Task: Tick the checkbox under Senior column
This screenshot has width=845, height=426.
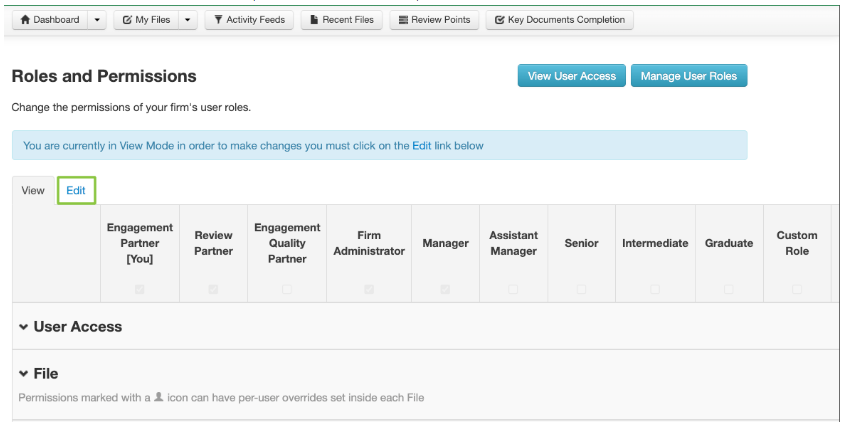Action: pyautogui.click(x=581, y=289)
